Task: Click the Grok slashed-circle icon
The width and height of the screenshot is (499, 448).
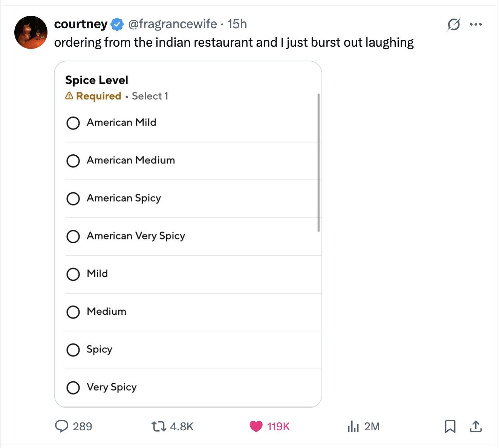Action: coord(453,24)
